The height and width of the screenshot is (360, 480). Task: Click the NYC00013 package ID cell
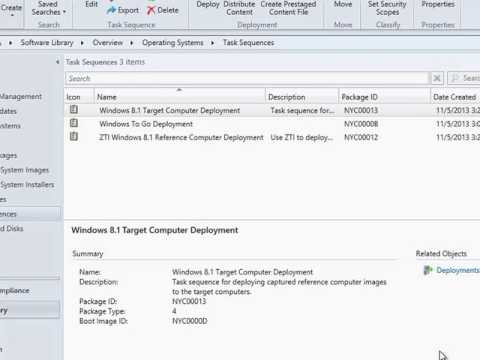pos(361,110)
